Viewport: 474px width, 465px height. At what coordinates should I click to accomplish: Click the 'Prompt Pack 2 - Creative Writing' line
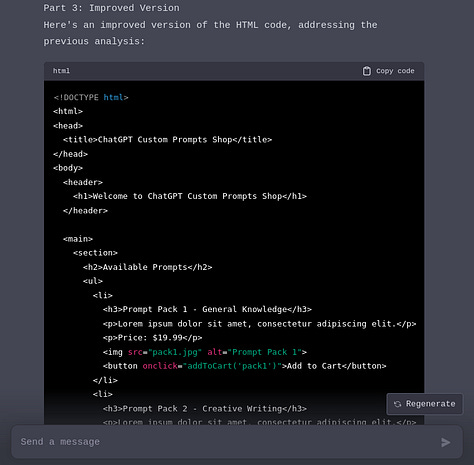coord(205,409)
